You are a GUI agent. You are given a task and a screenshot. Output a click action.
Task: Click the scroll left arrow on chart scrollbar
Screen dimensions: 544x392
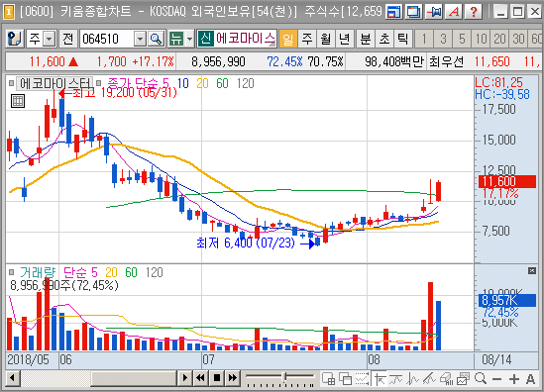13,378
